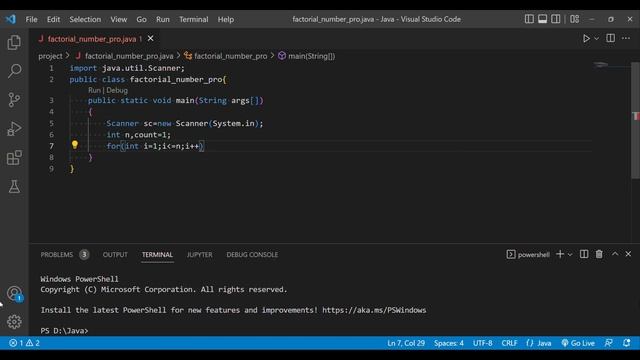Click the lightbulb quick fix icon

75,144
